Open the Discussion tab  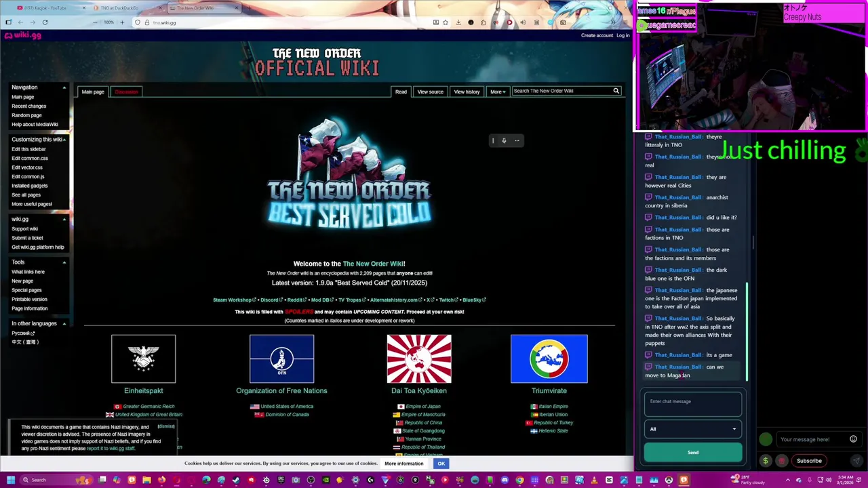(x=126, y=91)
